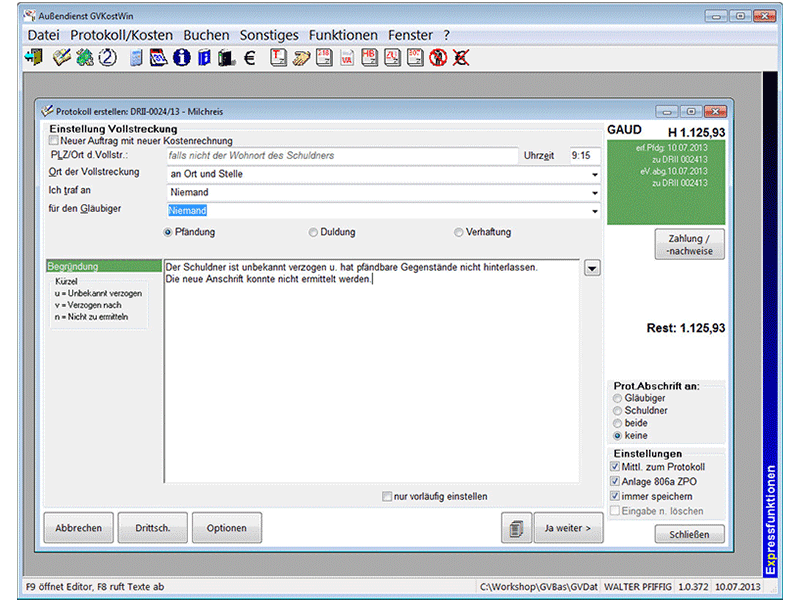Click into the PLZ/Ort d.Vollstr. field
Image resolution: width=800 pixels, height=600 pixels.
(341, 156)
